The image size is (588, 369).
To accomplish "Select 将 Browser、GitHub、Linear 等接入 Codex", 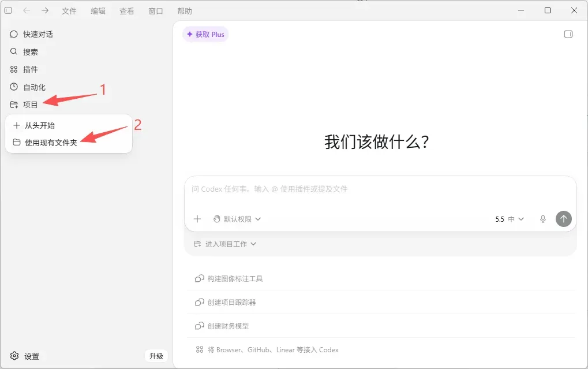I will click(x=381, y=350).
